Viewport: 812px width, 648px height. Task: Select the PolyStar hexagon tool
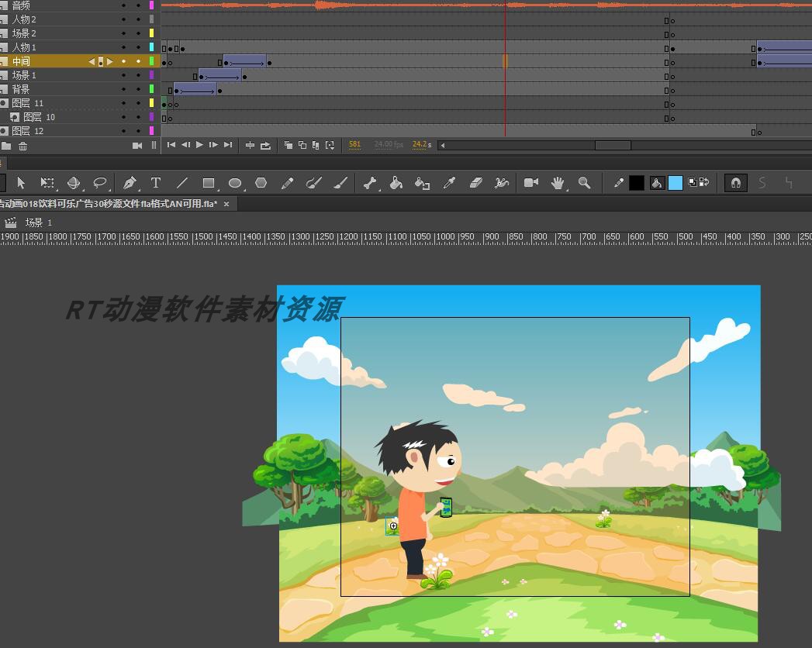point(261,183)
